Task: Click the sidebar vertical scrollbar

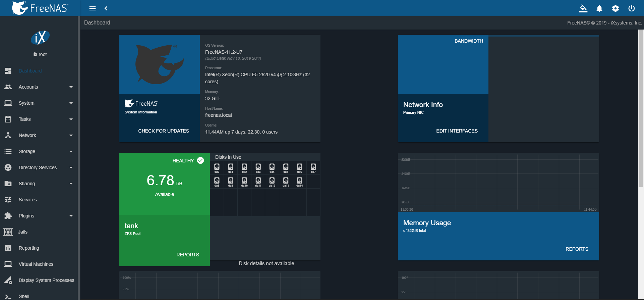Action: pos(79,158)
